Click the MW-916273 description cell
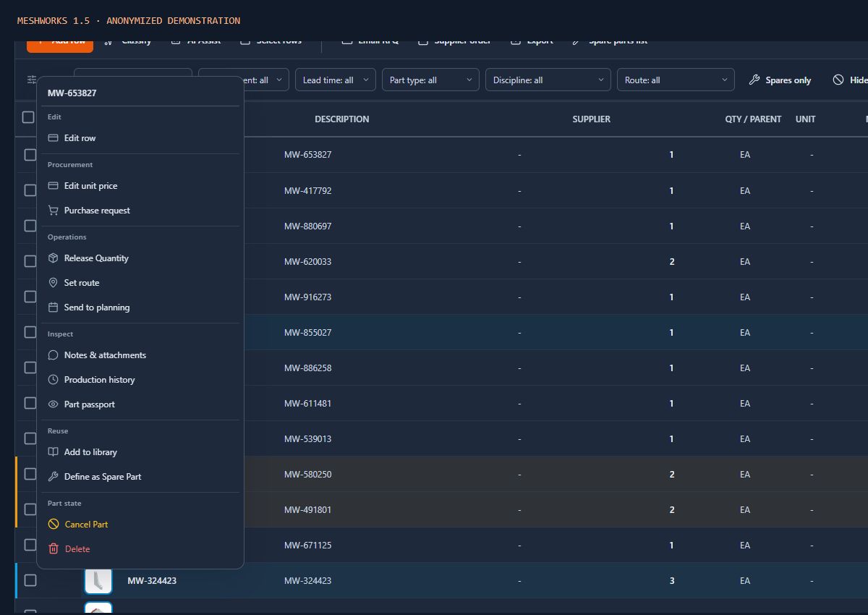The image size is (868, 615). coord(308,297)
